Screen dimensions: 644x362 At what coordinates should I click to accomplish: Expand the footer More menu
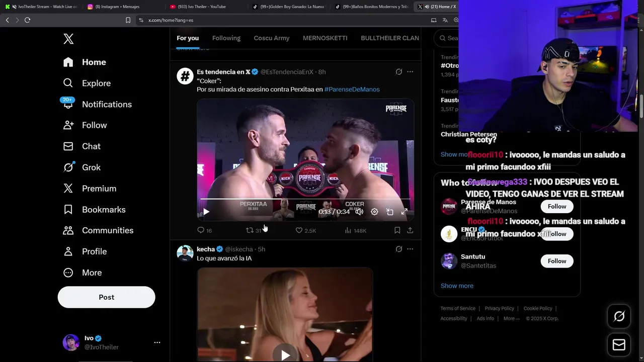(511, 319)
